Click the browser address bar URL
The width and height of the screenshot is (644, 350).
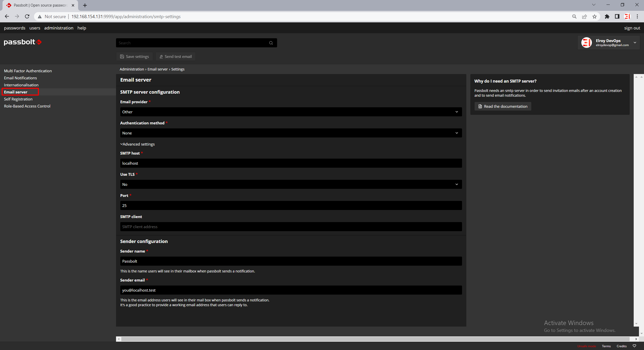point(126,17)
